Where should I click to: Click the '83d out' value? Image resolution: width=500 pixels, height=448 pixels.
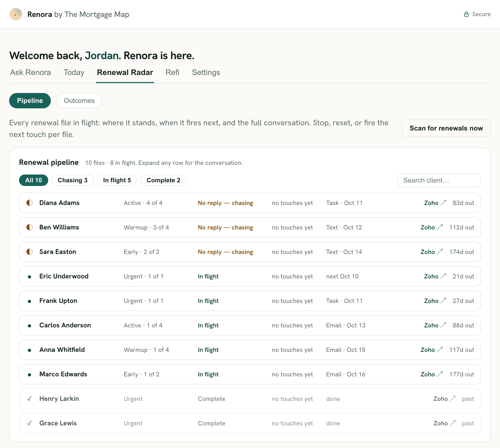463,203
